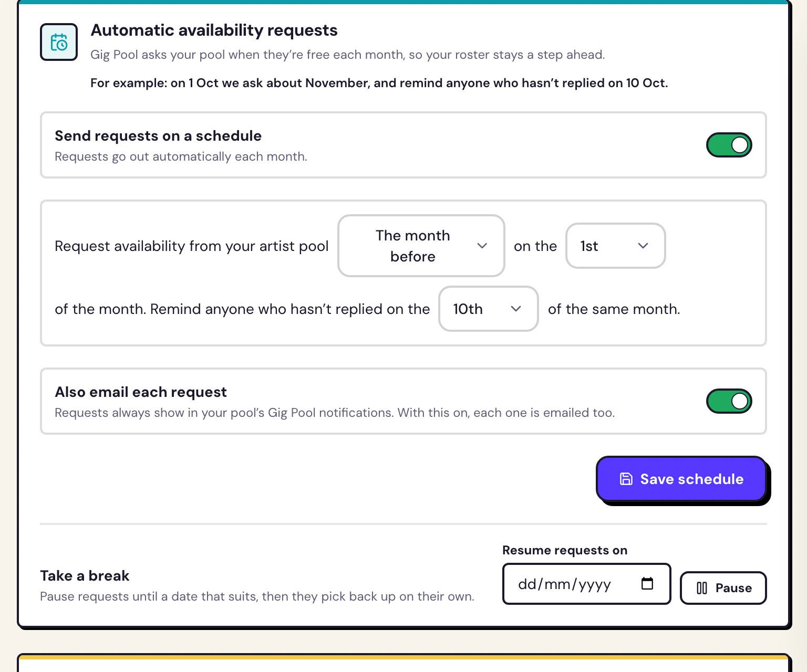The width and height of the screenshot is (807, 672).
Task: Click 'Request availability from your artist pool' text
Action: pyautogui.click(x=192, y=246)
